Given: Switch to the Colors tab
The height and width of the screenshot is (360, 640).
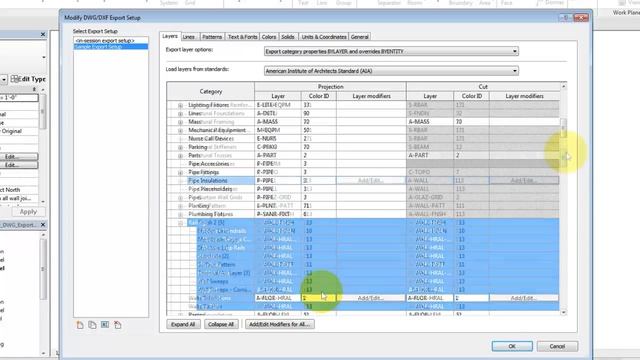Looking at the screenshot, I should pos(269,37).
